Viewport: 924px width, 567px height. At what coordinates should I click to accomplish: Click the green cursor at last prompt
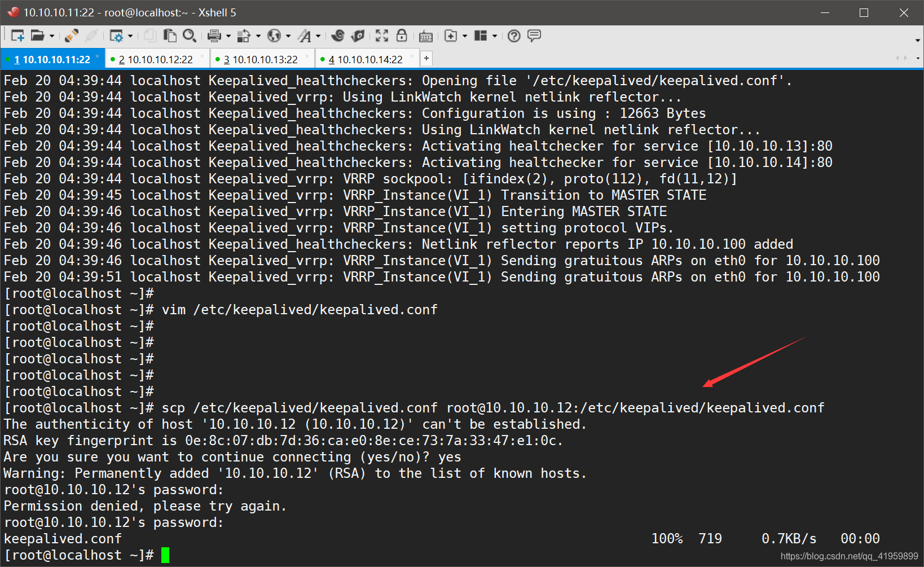[165, 555]
